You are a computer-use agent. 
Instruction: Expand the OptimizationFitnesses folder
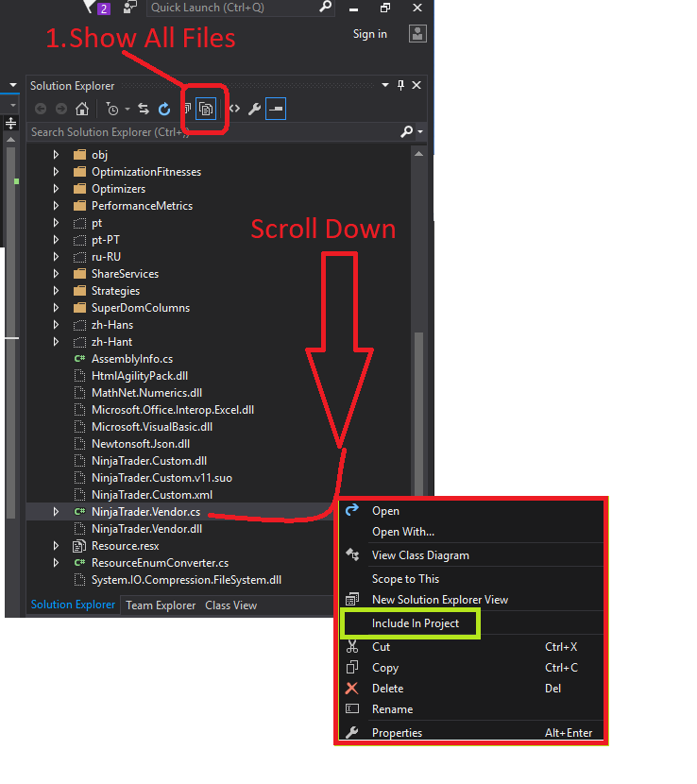(x=56, y=172)
